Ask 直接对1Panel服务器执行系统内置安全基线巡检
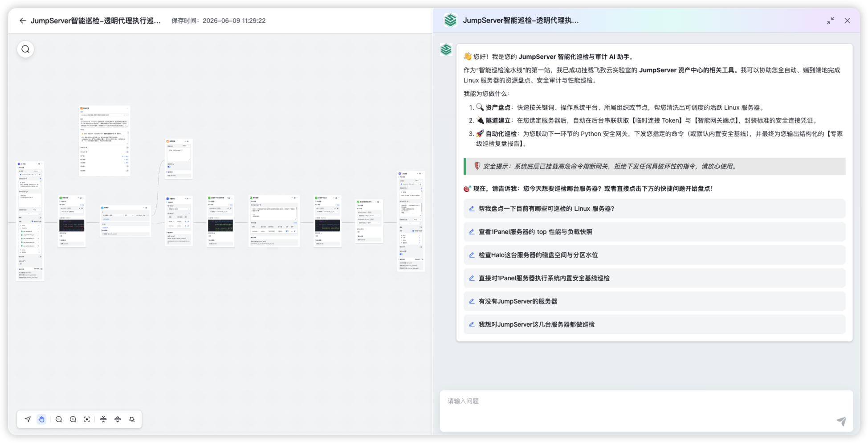 pyautogui.click(x=654, y=278)
